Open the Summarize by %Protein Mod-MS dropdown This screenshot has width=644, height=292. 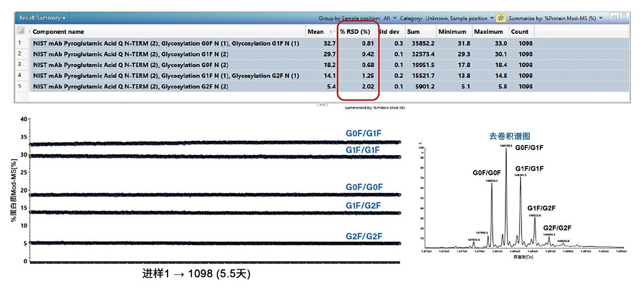[601, 18]
